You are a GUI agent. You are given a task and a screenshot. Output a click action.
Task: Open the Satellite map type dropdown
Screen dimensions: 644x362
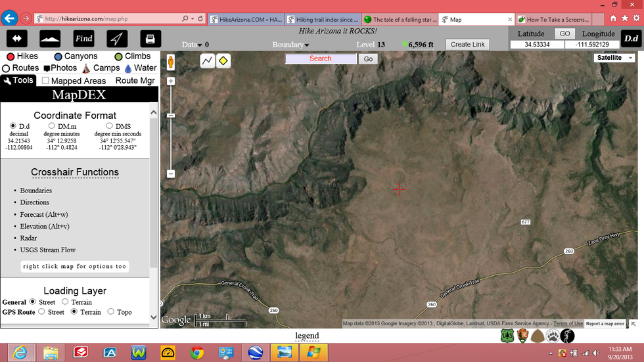614,58
